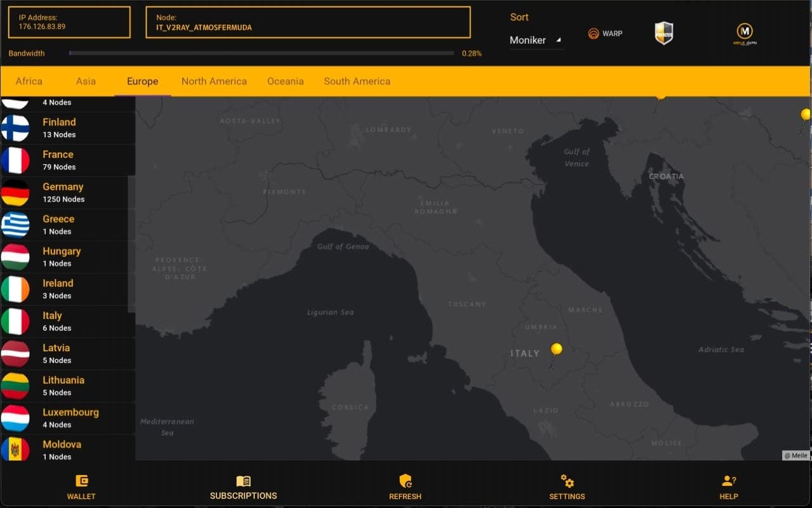
Task: Click the Lithuania flag icon
Action: click(15, 386)
